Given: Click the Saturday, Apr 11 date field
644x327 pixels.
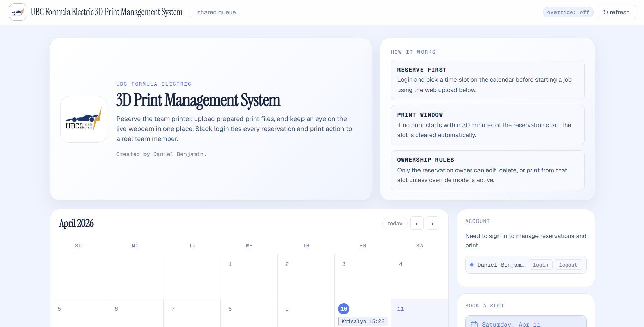Looking at the screenshot, I should click(526, 322).
